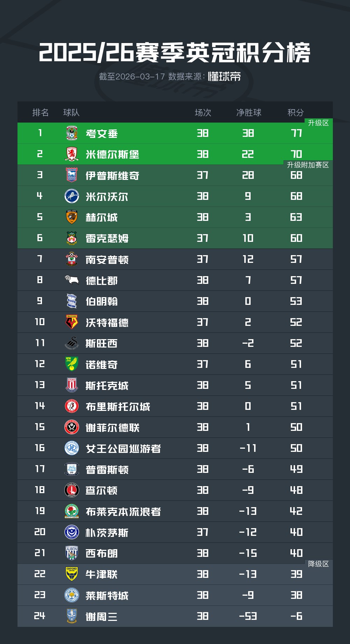
Task: Click the 场次 column header
Action: 203,112
